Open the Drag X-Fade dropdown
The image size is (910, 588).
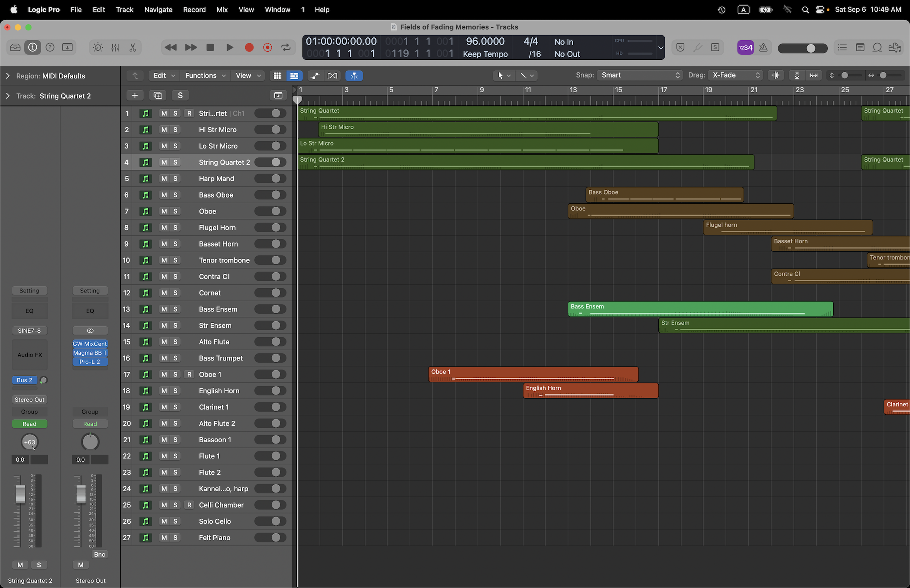(x=735, y=75)
